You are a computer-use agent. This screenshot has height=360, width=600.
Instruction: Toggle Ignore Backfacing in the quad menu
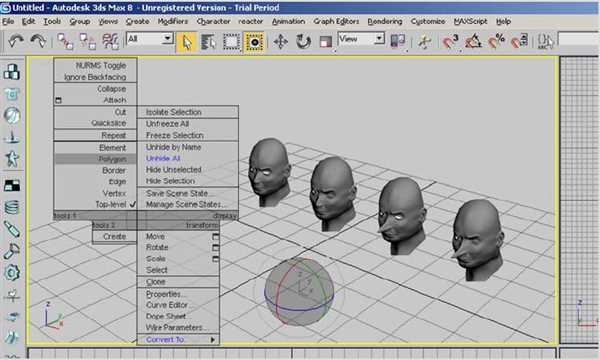click(95, 77)
